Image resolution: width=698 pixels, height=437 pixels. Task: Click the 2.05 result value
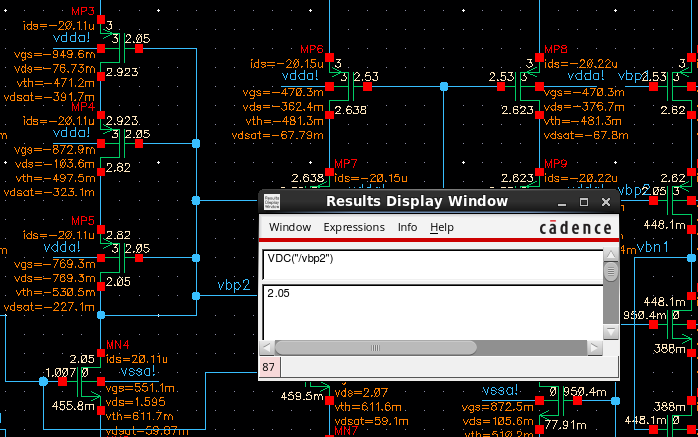278,293
